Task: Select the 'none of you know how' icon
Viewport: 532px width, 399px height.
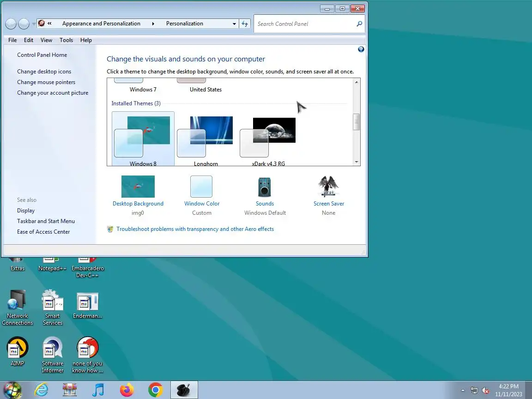Action: coord(88,355)
